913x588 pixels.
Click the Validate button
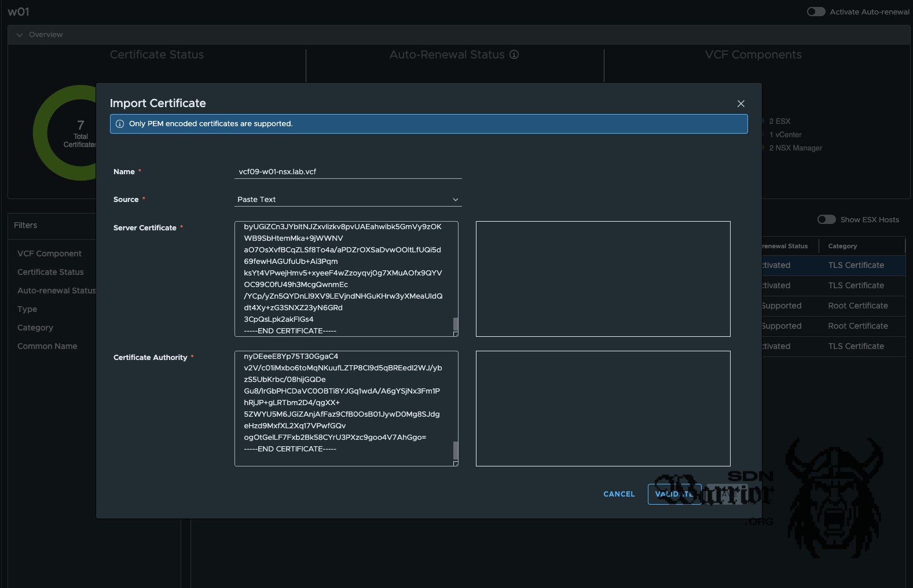[x=674, y=494]
